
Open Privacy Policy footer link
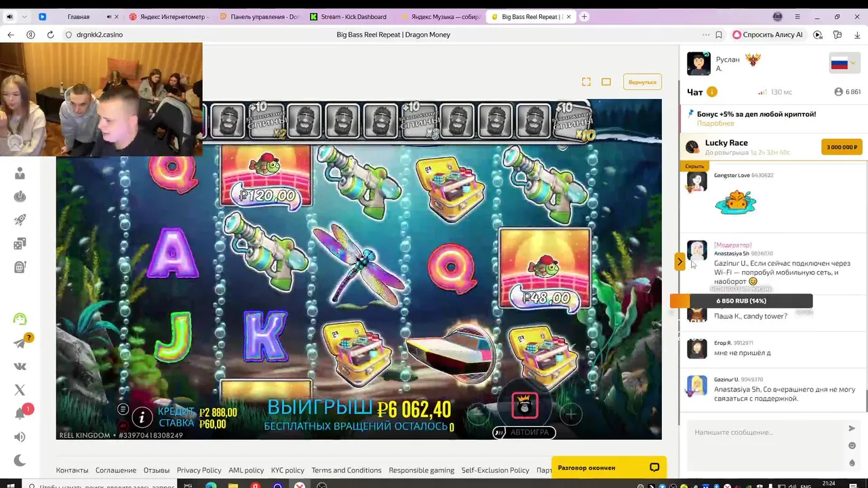tap(199, 470)
